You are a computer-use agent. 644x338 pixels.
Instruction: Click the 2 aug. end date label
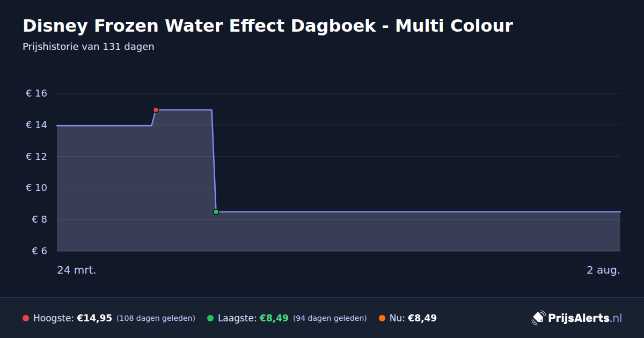(x=603, y=270)
